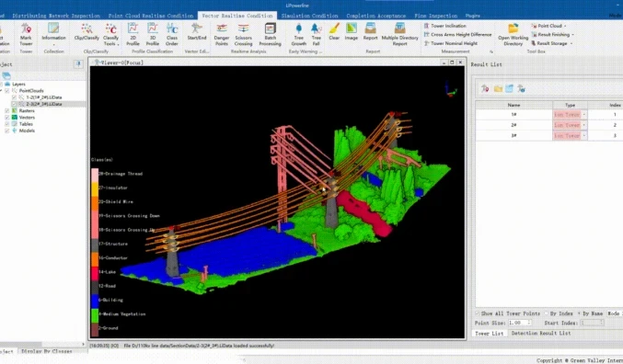The width and height of the screenshot is (623, 364).
Task: Open the 2D Profile view
Action: pyautogui.click(x=133, y=34)
